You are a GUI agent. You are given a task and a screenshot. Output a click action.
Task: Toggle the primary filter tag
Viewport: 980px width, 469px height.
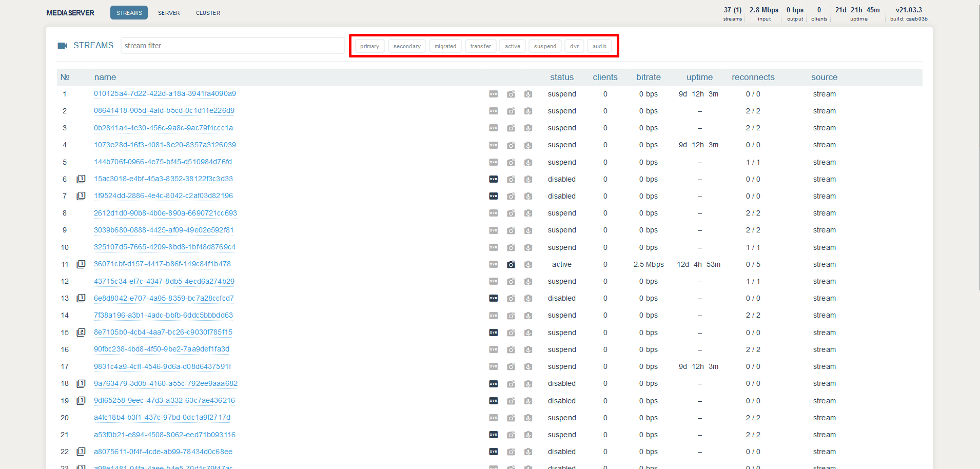tap(369, 46)
